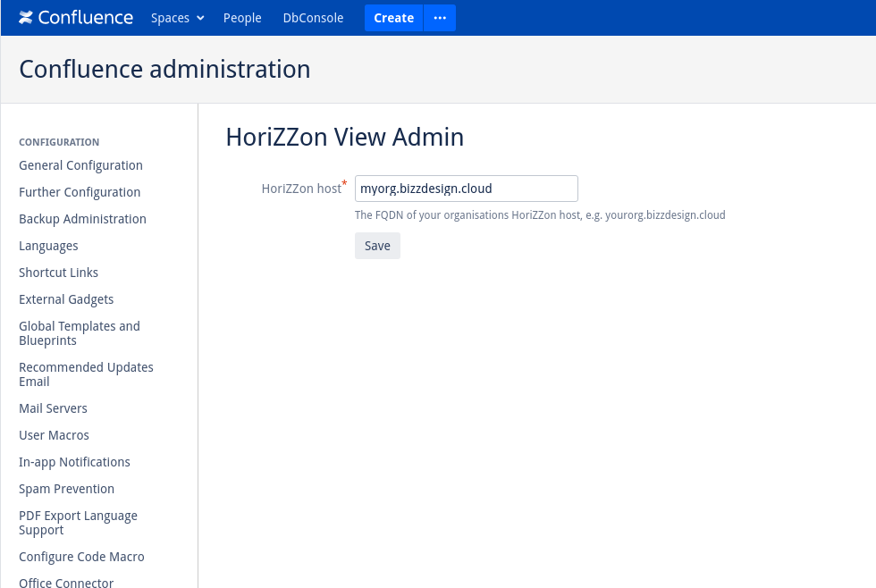The height and width of the screenshot is (588, 876).
Task: Go to External Gadgets
Action: tap(66, 299)
